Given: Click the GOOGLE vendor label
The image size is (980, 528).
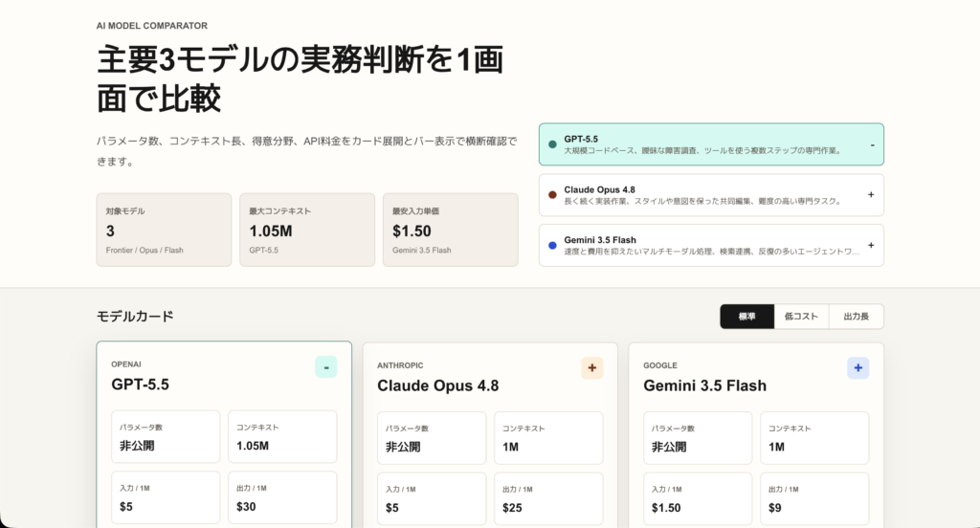Looking at the screenshot, I should pos(660,365).
